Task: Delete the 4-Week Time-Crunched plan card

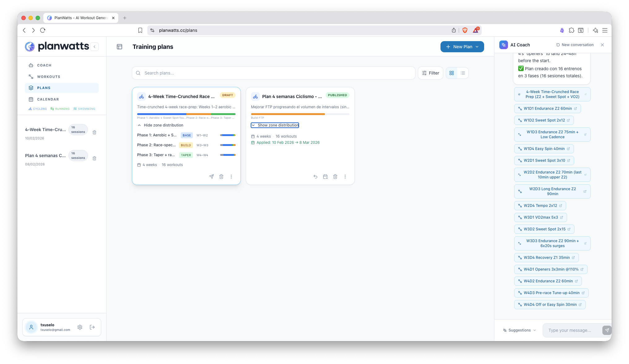Action: (221, 177)
